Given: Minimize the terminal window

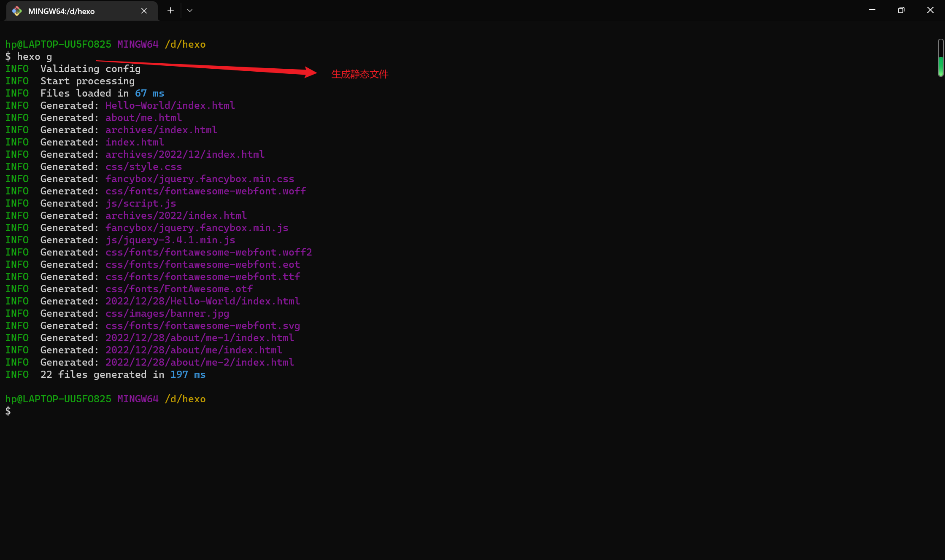Looking at the screenshot, I should coord(872,10).
